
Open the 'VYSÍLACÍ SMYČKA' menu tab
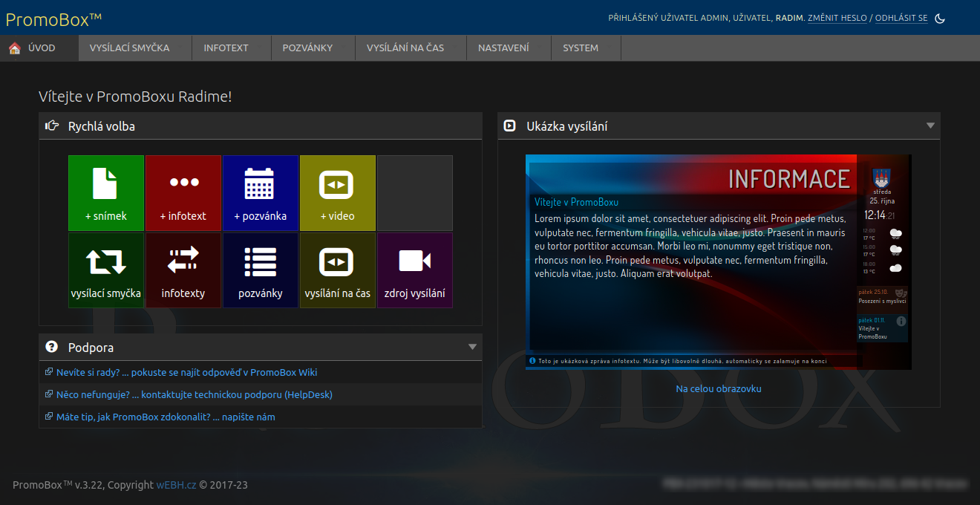click(130, 48)
